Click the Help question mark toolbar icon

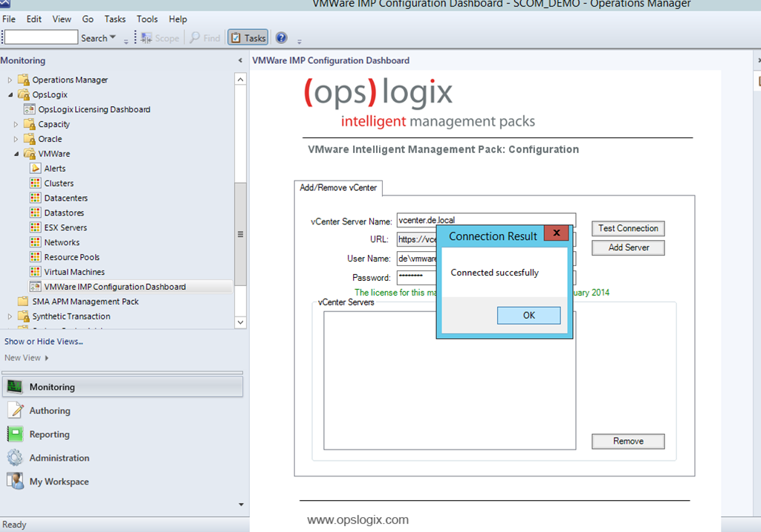282,38
